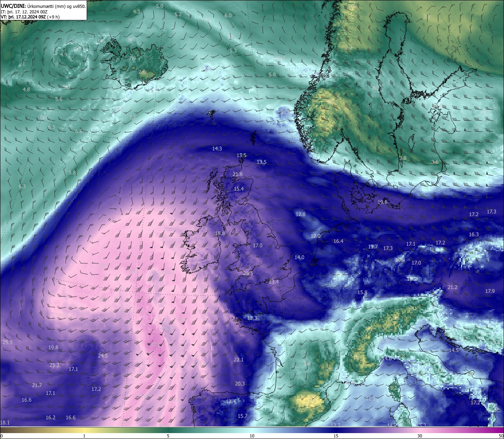Click the 21.2 value in the map
The image size is (504, 439).
[x=452, y=287]
